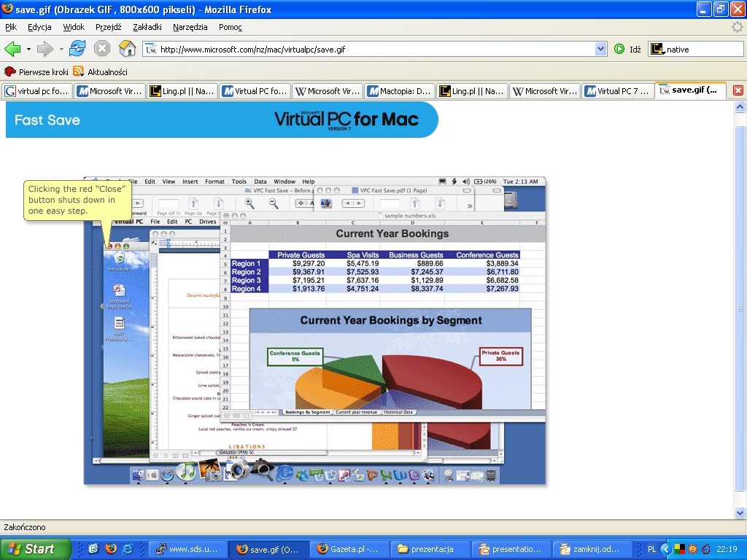Click the Forward arrow button
The width and height of the screenshot is (747, 560).
(44, 49)
